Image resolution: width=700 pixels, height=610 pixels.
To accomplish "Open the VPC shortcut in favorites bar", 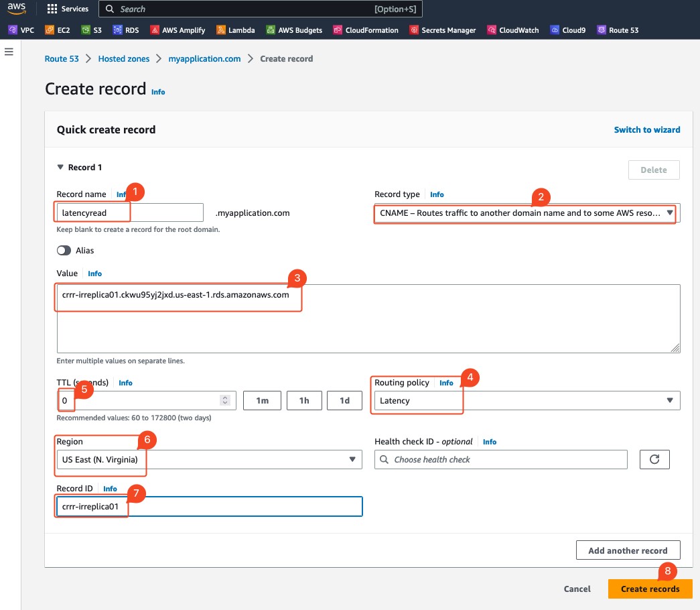I will point(21,30).
